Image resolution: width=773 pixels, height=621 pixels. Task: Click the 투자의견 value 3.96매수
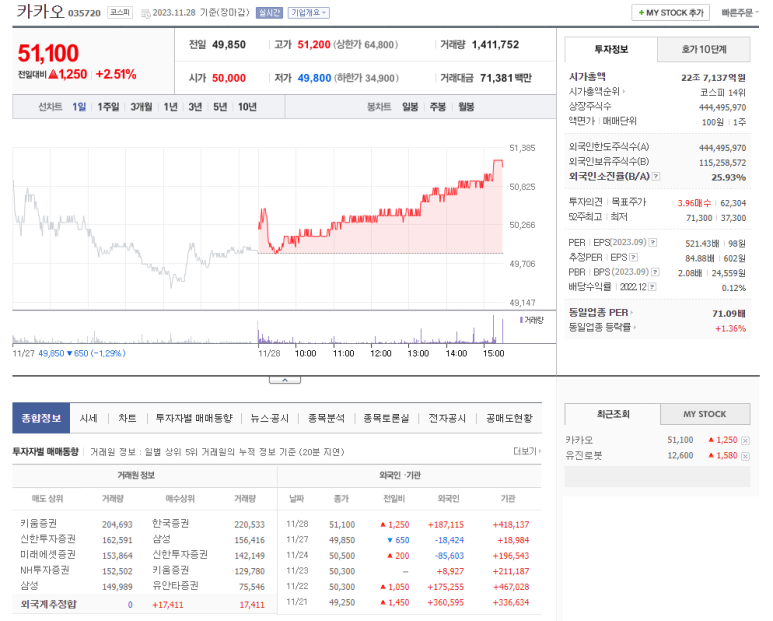click(694, 203)
